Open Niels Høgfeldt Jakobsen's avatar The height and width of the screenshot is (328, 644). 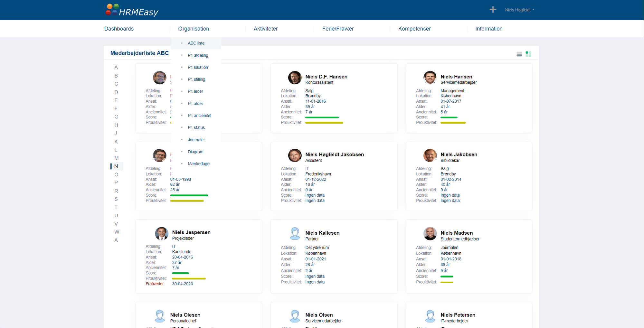coord(295,155)
